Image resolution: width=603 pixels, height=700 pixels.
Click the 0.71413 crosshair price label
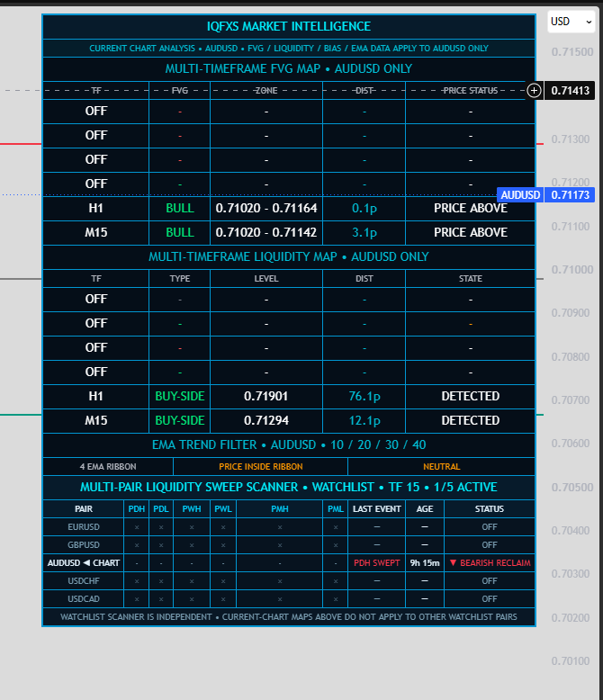click(x=570, y=91)
